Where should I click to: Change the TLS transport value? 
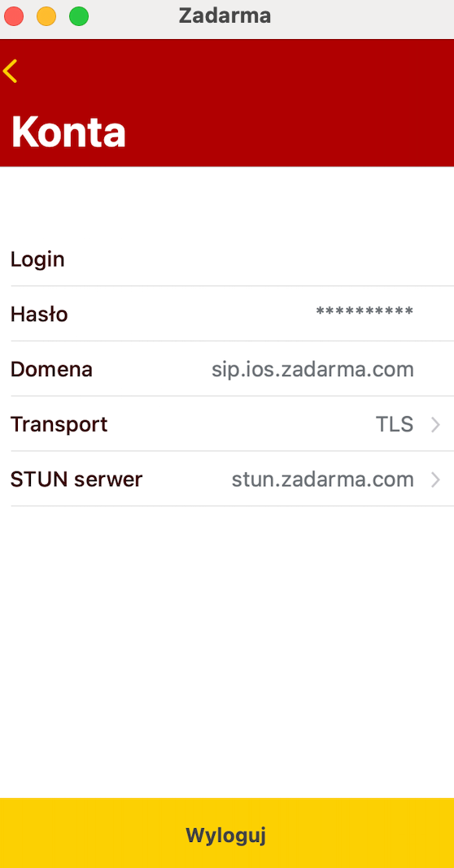click(x=395, y=424)
